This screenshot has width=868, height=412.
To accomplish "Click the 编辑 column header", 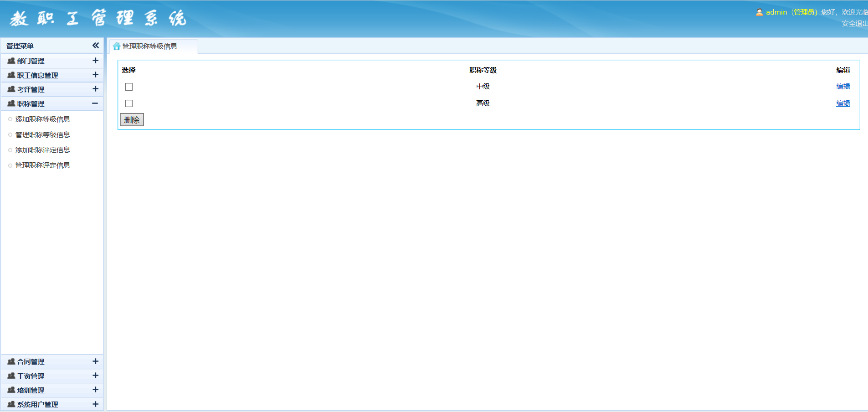I will click(x=843, y=70).
